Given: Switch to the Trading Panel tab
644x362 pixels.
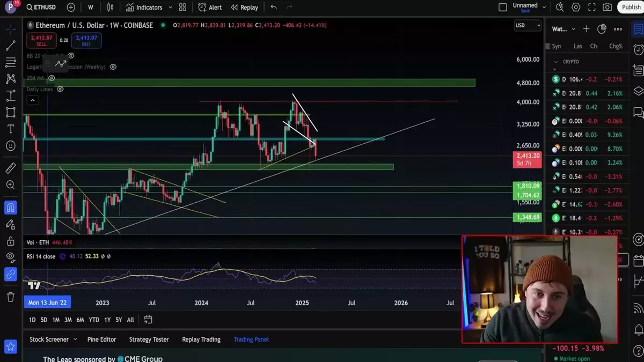Looking at the screenshot, I should coord(251,339).
